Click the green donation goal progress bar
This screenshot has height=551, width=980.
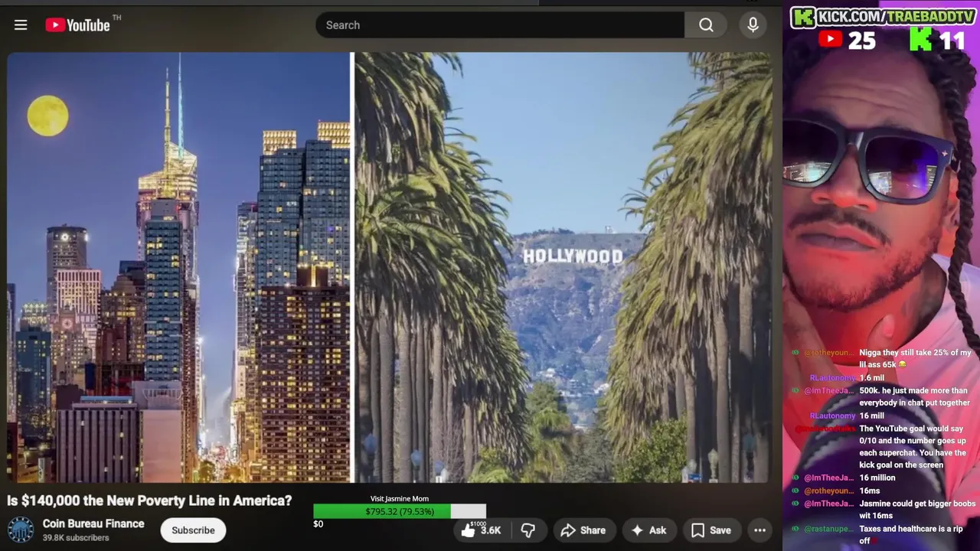pyautogui.click(x=400, y=511)
